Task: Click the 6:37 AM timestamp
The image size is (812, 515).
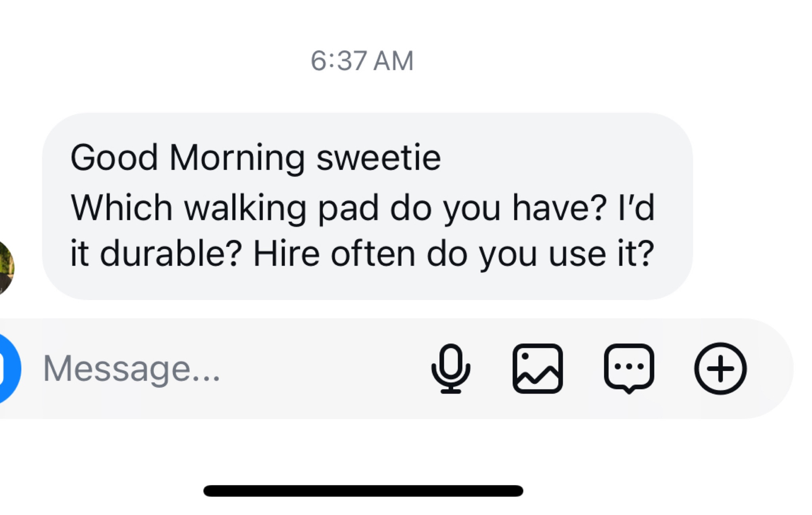Action: (x=362, y=61)
